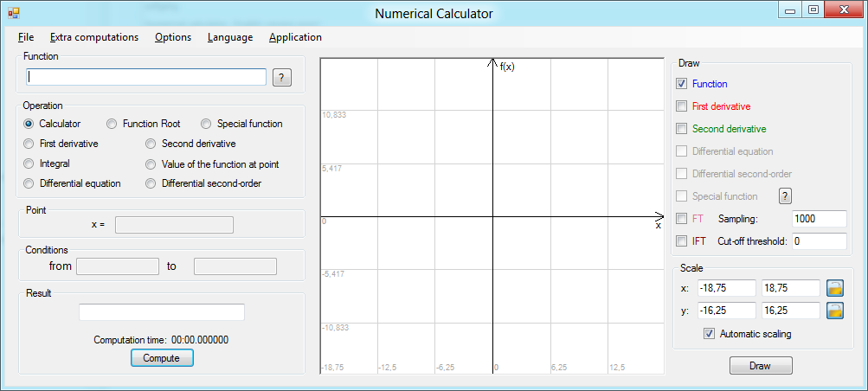Select the Integral operation radio button

29,163
